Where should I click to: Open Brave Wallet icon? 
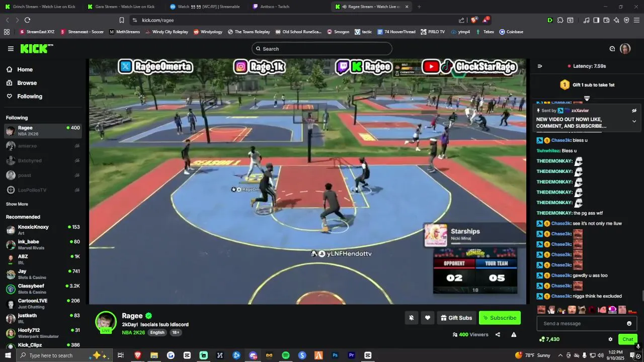[606, 20]
